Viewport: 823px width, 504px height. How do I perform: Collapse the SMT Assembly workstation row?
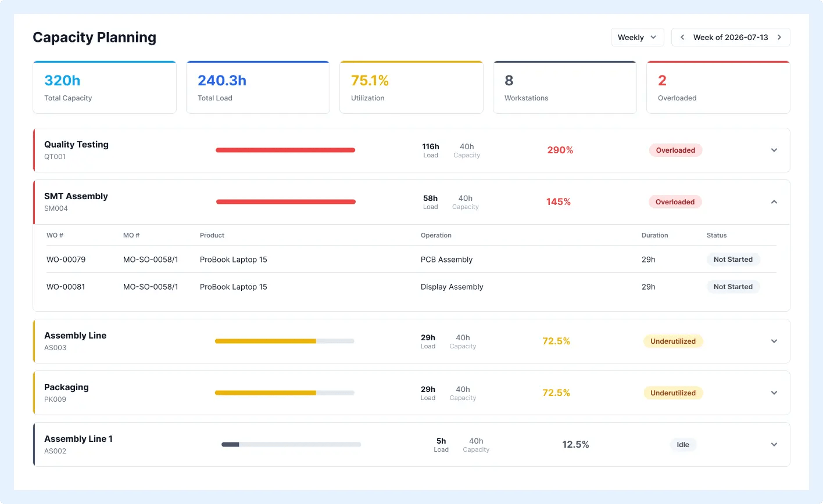pos(774,201)
